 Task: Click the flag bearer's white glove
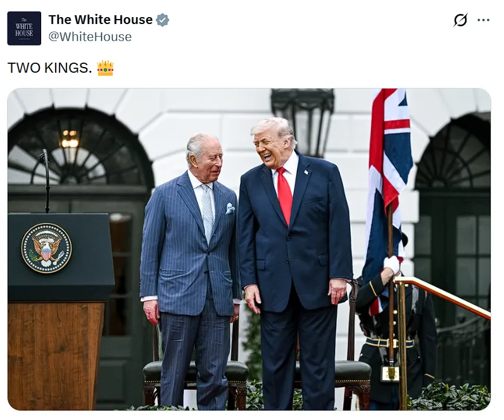tap(392, 264)
